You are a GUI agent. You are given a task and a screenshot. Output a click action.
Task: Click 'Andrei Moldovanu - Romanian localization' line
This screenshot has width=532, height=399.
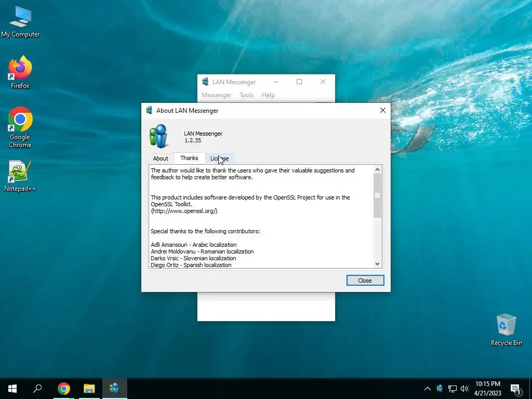coord(202,251)
